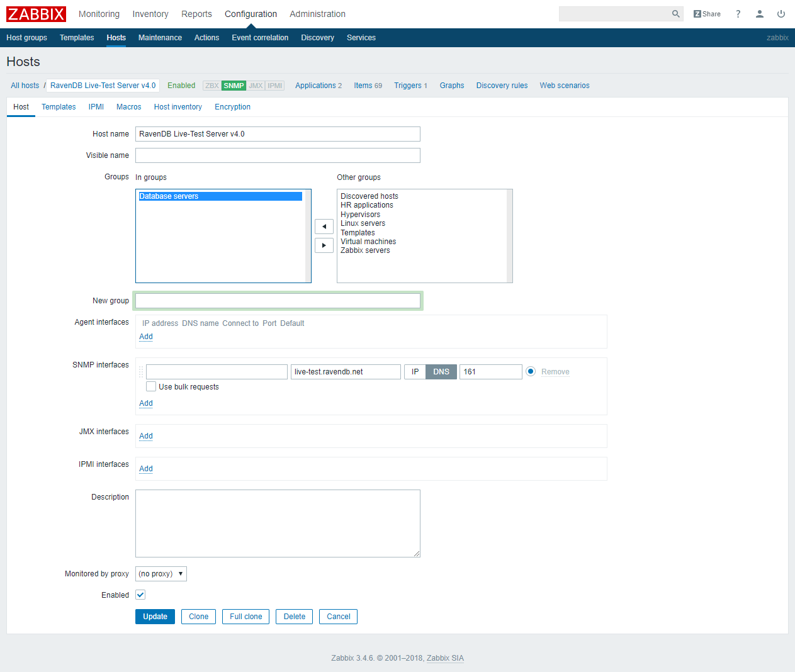The width and height of the screenshot is (795, 672).
Task: Move group right with the right arrow button
Action: 324,245
